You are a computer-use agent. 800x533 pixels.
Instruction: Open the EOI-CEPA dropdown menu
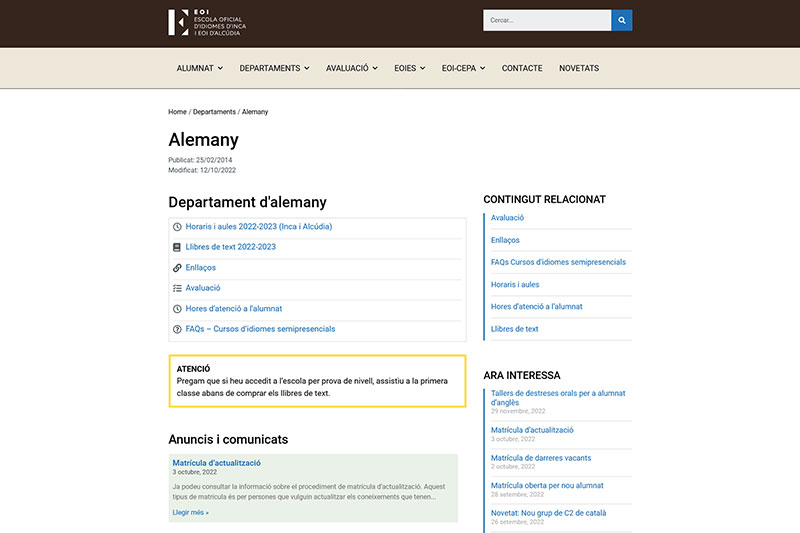[x=463, y=68]
